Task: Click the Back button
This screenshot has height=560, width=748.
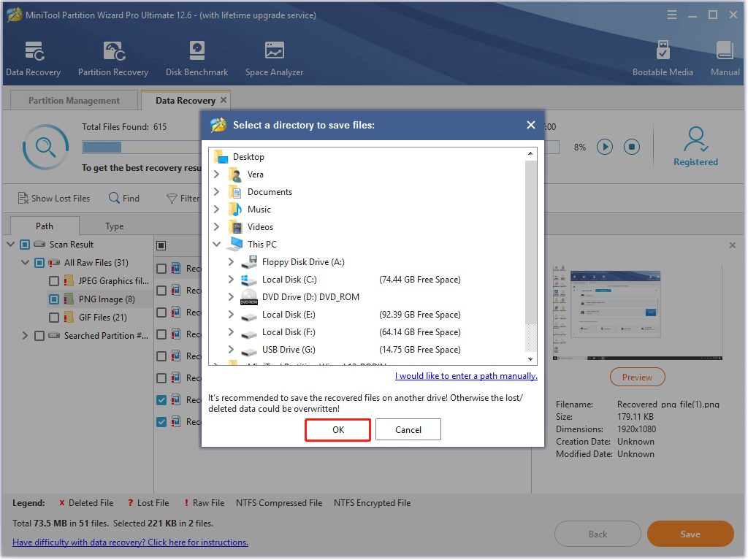Action: [x=598, y=534]
